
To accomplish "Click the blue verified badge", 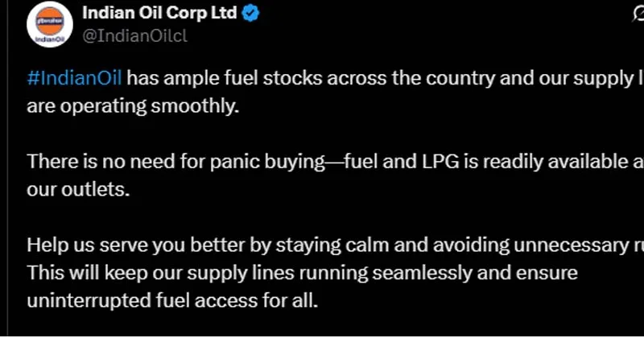I will [x=250, y=14].
